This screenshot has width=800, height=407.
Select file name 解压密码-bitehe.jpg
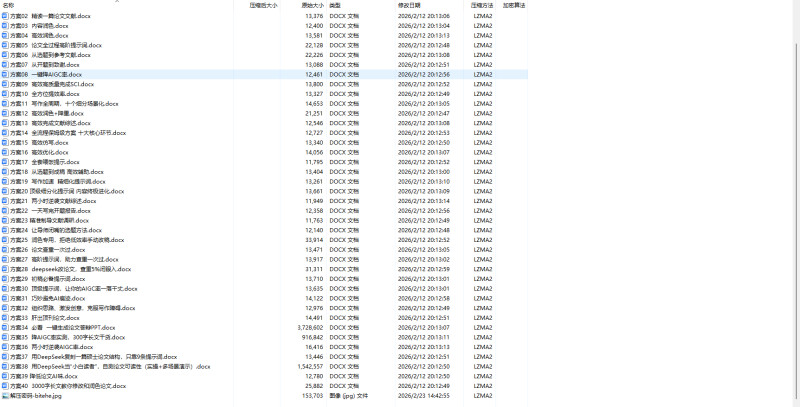coord(36,396)
